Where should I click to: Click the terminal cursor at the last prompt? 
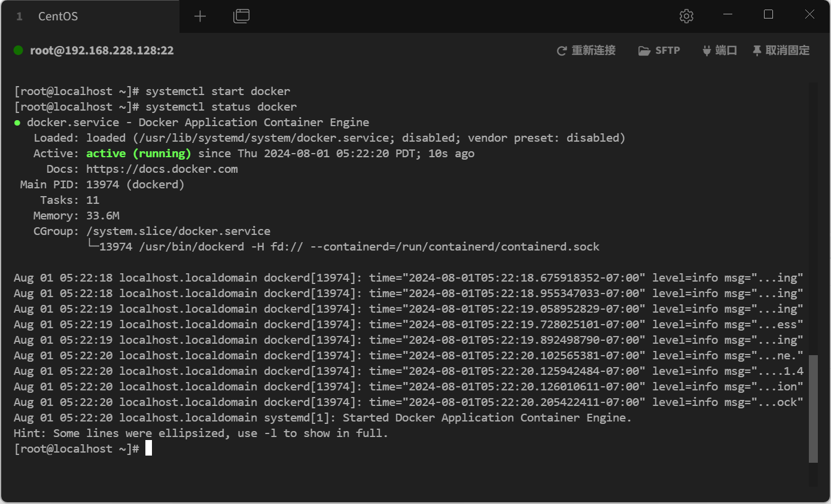tap(148, 448)
